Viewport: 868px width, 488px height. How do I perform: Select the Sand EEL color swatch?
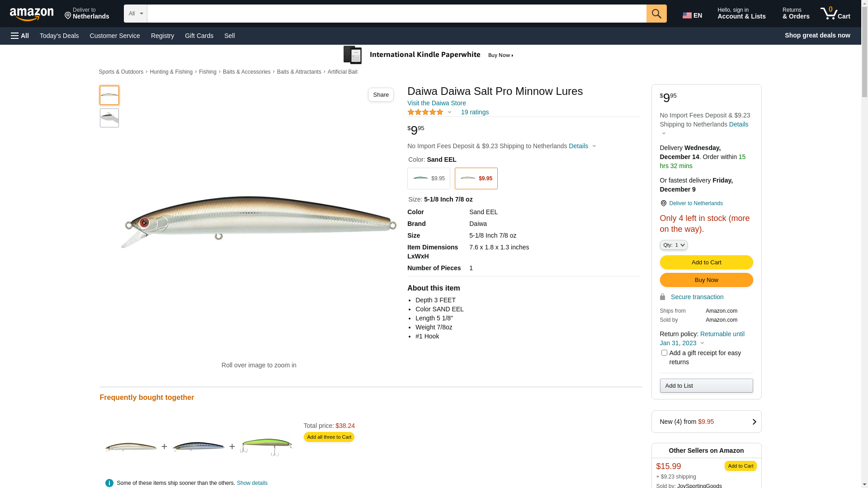click(x=476, y=178)
